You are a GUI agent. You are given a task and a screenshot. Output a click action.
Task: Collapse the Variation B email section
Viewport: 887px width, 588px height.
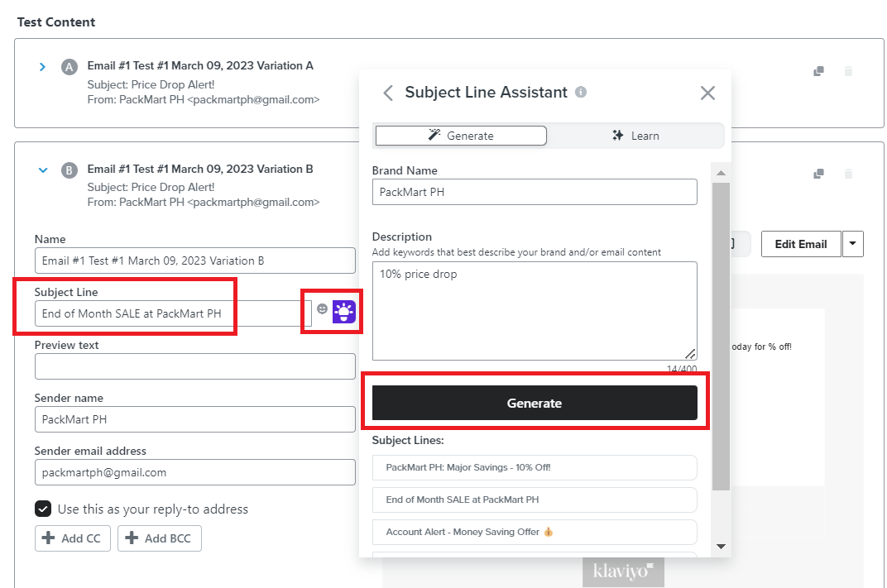[x=43, y=170]
